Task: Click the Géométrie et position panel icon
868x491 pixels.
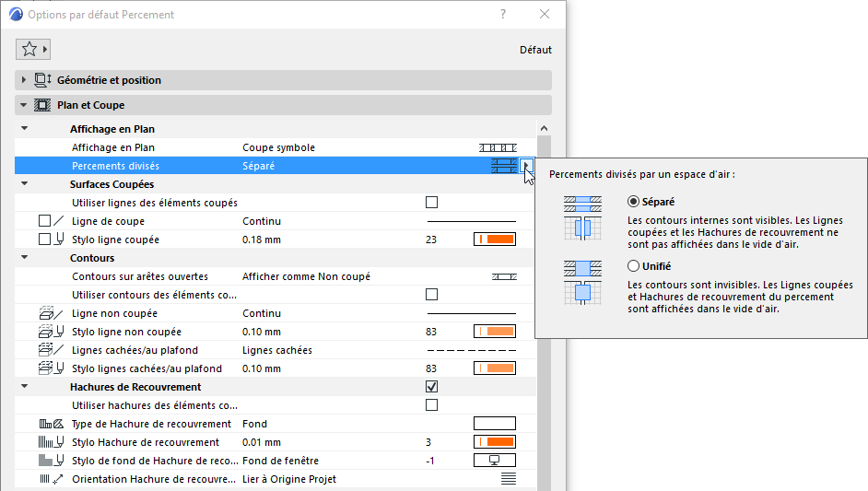Action: [x=43, y=80]
